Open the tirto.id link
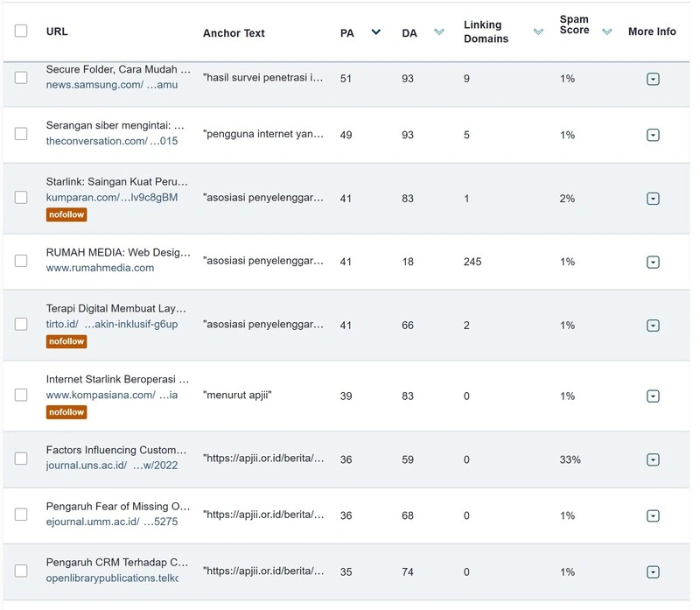 point(112,324)
